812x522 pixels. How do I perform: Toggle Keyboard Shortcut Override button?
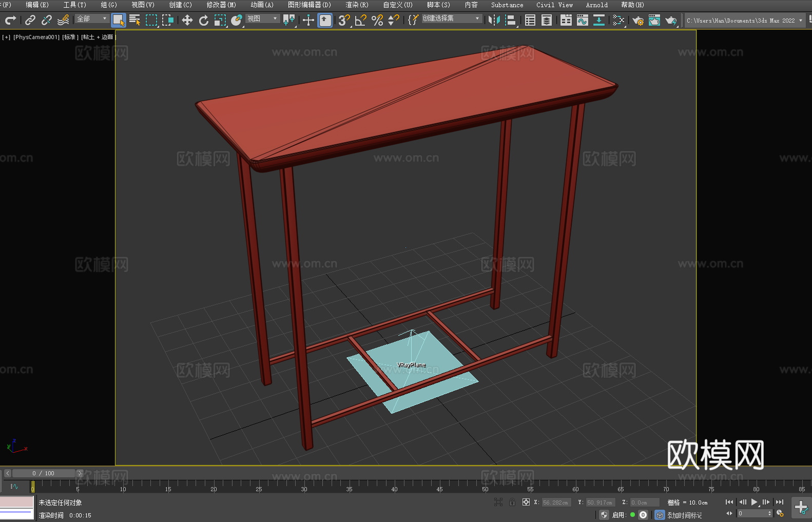click(x=325, y=21)
